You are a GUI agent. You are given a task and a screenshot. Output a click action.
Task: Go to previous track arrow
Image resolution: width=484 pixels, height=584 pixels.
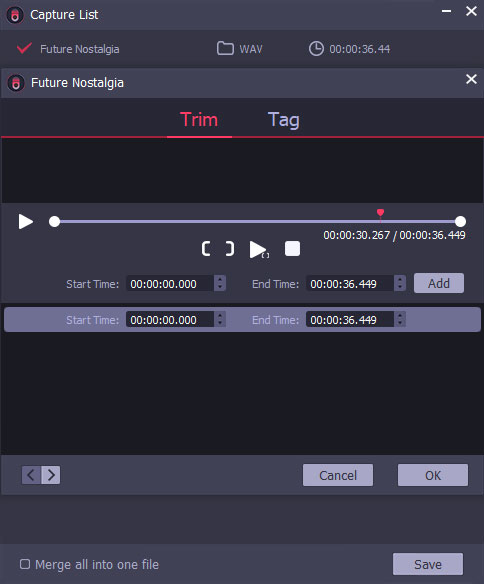[31, 475]
